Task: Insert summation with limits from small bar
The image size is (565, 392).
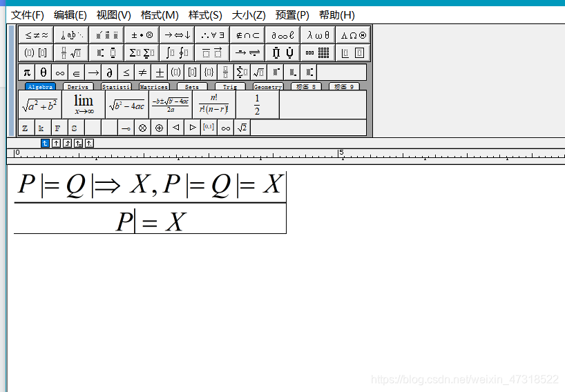Action: pyautogui.click(x=242, y=72)
